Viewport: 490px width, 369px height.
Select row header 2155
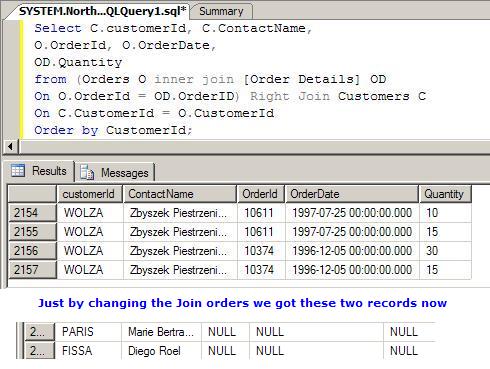32,232
